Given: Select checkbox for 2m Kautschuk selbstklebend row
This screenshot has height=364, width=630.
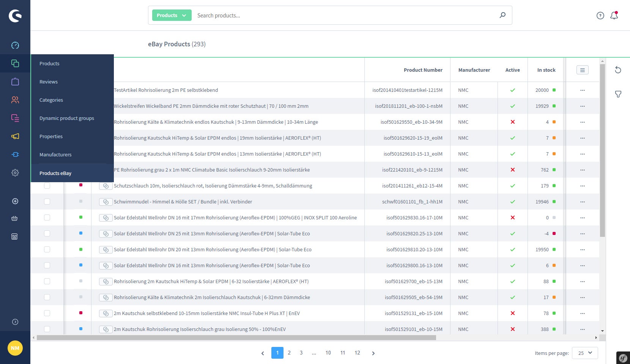Looking at the screenshot, I should pos(47,313).
